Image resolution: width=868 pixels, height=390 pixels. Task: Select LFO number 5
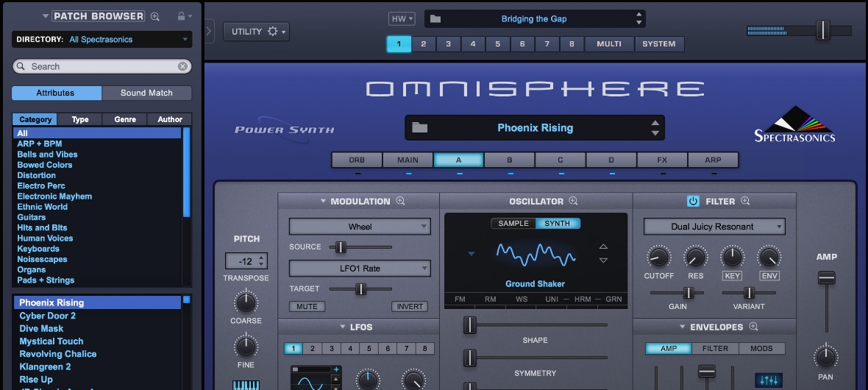pyautogui.click(x=369, y=349)
